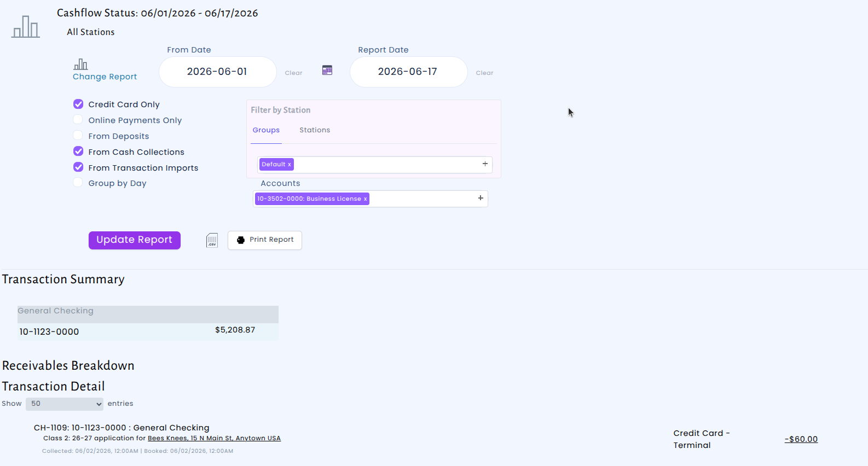Image resolution: width=868 pixels, height=466 pixels.
Task: Add a group using the plus icon
Action: click(x=485, y=164)
